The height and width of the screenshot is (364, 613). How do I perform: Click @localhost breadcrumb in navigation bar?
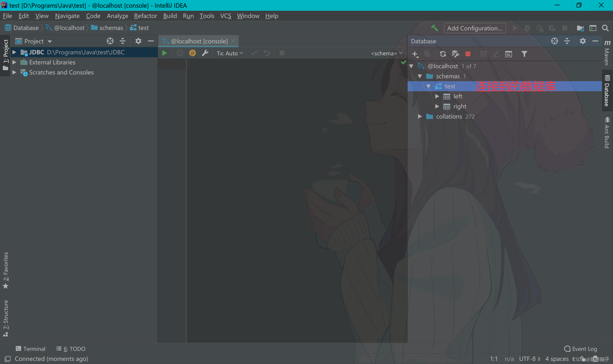point(65,28)
